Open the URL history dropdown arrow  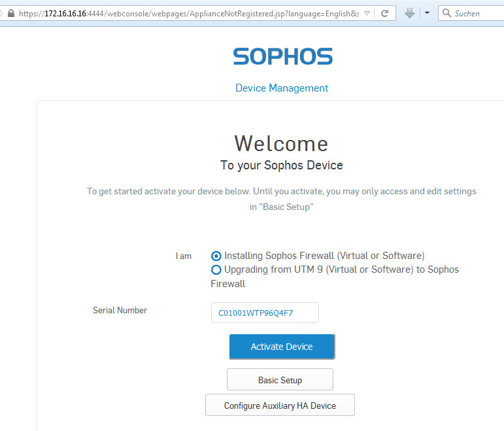pyautogui.click(x=367, y=14)
